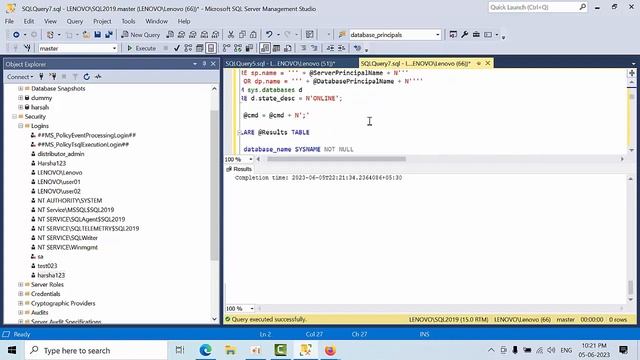The width and height of the screenshot is (640, 360).
Task: Click the editor horizontal scrollbar thumb
Action: [x=336, y=159]
